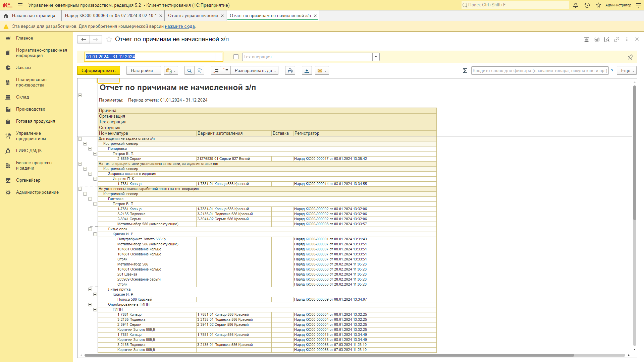Click the global search field
Viewport: 644px width, 362px height.
point(515,5)
